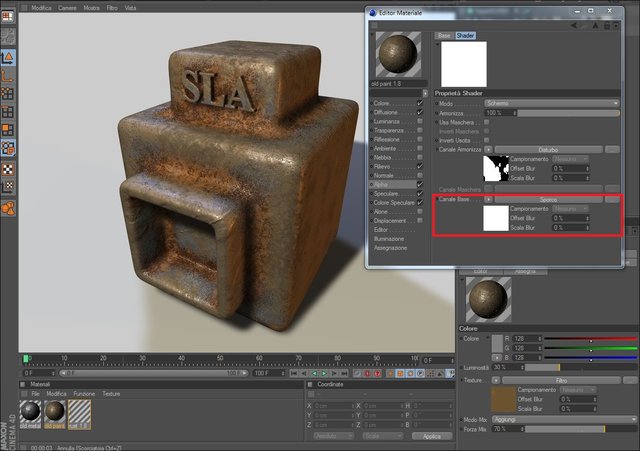The image size is (640, 451).
Task: Enable the Riflessione channel checkbox
Action: pyautogui.click(x=420, y=139)
